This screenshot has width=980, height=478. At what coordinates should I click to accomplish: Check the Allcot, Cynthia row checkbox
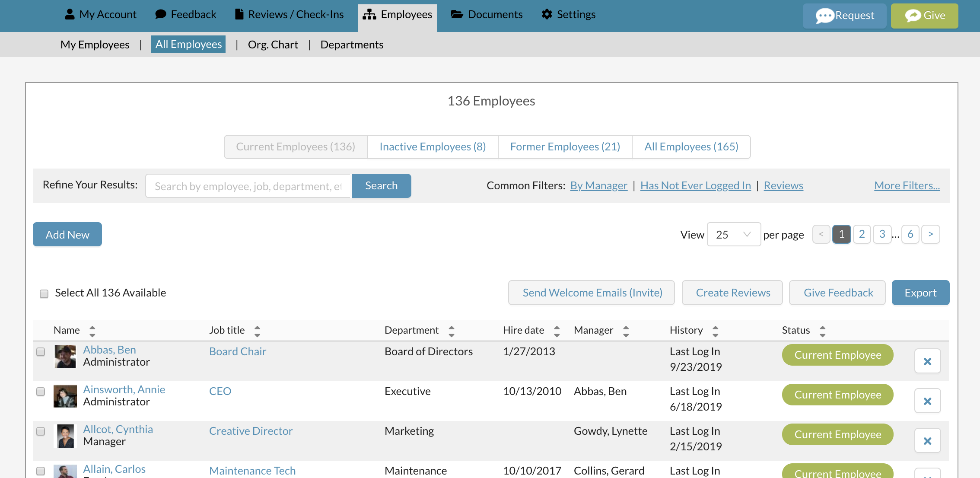point(41,431)
